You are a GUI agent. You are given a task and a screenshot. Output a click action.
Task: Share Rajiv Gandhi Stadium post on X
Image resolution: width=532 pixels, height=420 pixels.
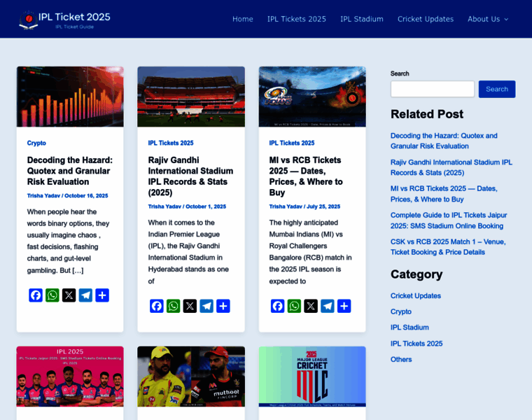tap(190, 306)
